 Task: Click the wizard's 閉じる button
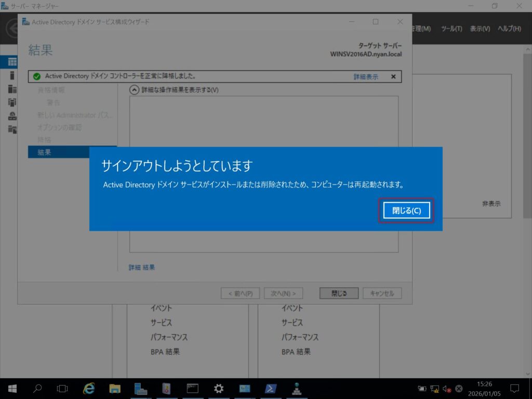tap(339, 294)
